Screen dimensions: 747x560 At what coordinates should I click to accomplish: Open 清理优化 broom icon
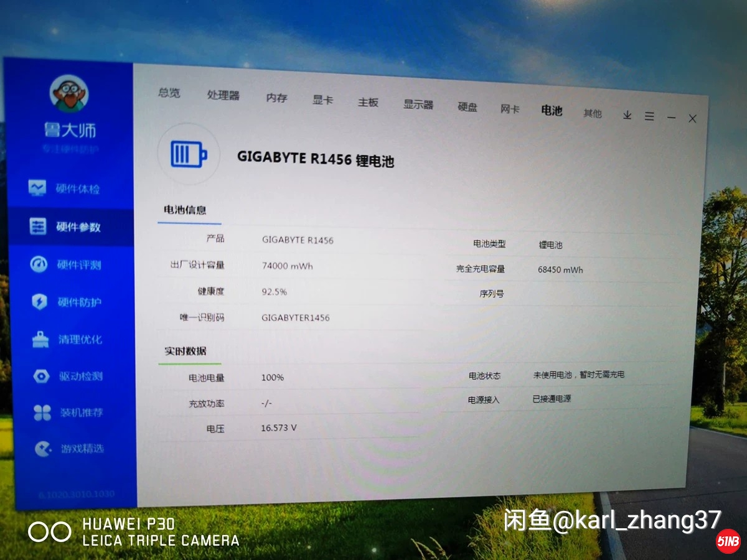click(40, 340)
